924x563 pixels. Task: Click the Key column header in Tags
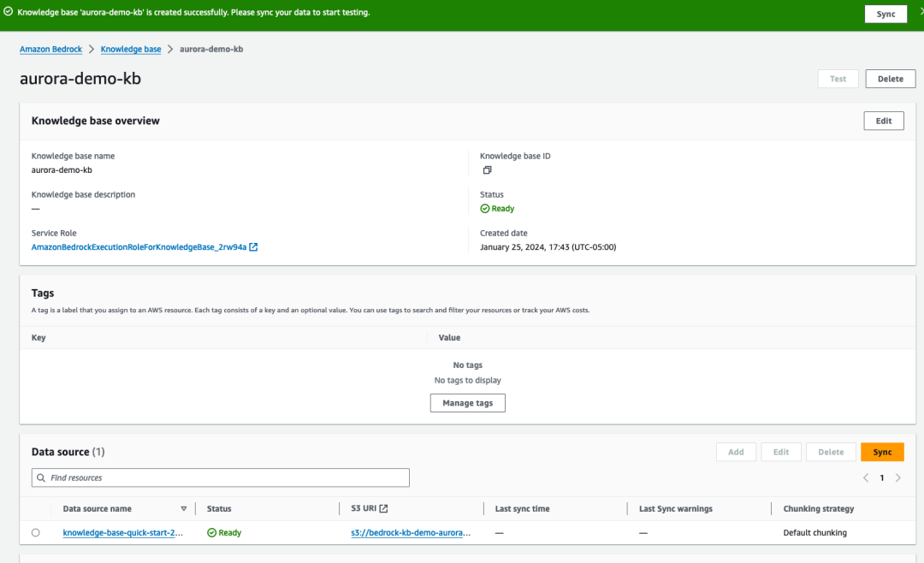tap(38, 338)
